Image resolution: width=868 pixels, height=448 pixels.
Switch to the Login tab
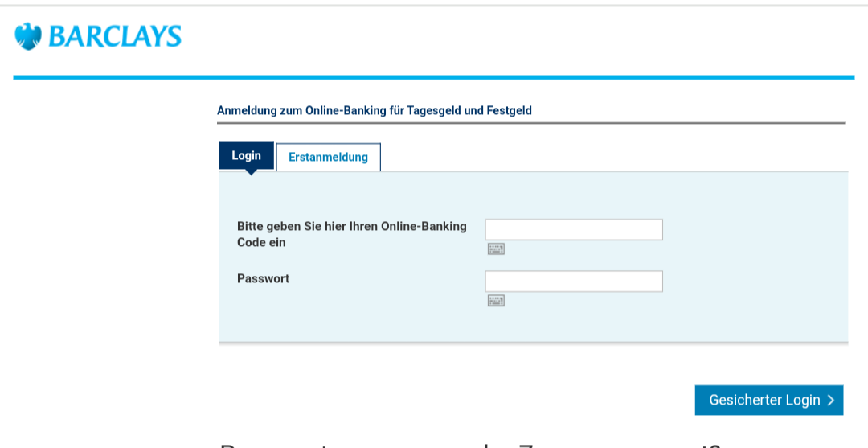point(246,155)
